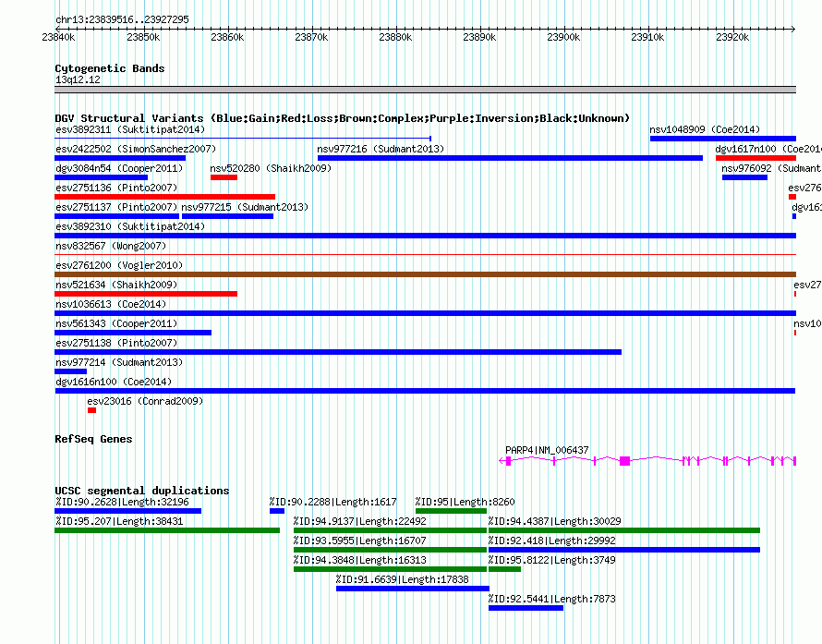Click the blue bar under nsv976092
Screen dimensions: 822x644
tap(744, 177)
